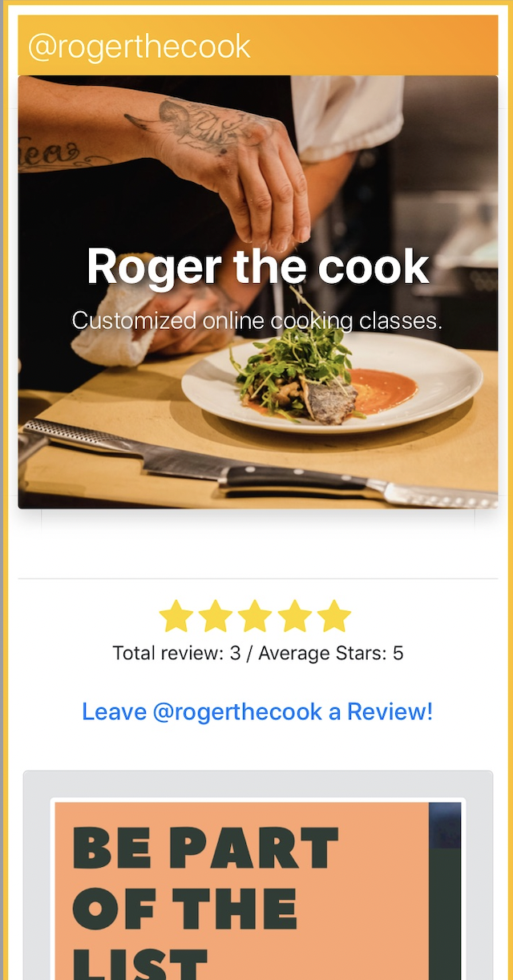Click the first yellow rating star
Viewport: 513px width, 980px height.
pos(176,616)
